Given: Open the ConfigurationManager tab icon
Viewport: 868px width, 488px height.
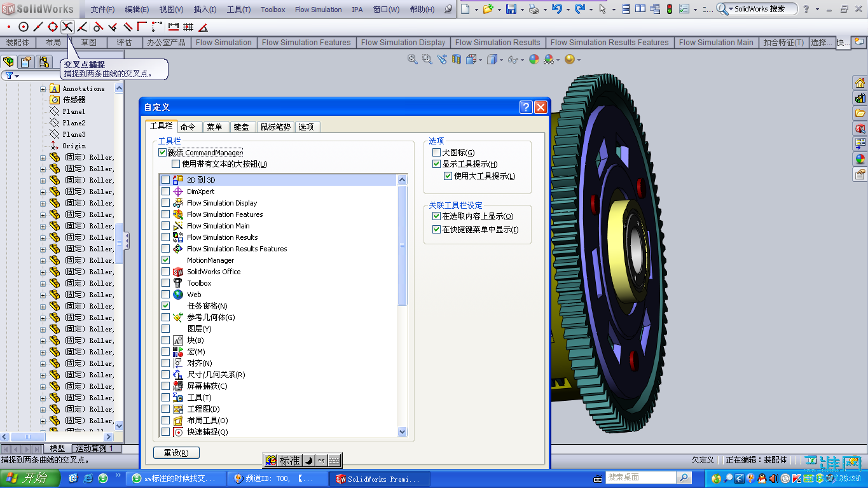Looking at the screenshot, I should click(x=44, y=62).
